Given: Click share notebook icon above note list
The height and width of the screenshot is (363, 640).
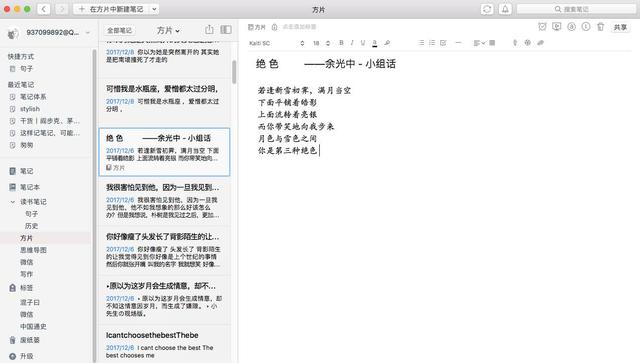Looking at the screenshot, I should [x=209, y=29].
